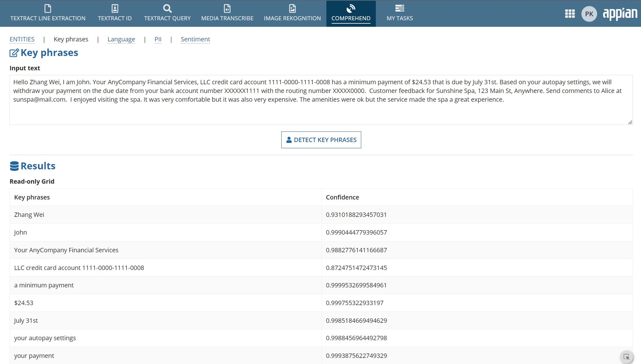Screen dimensions: 641x364
Task: Open Media Transcribe audio file icon
Action: [x=227, y=9]
